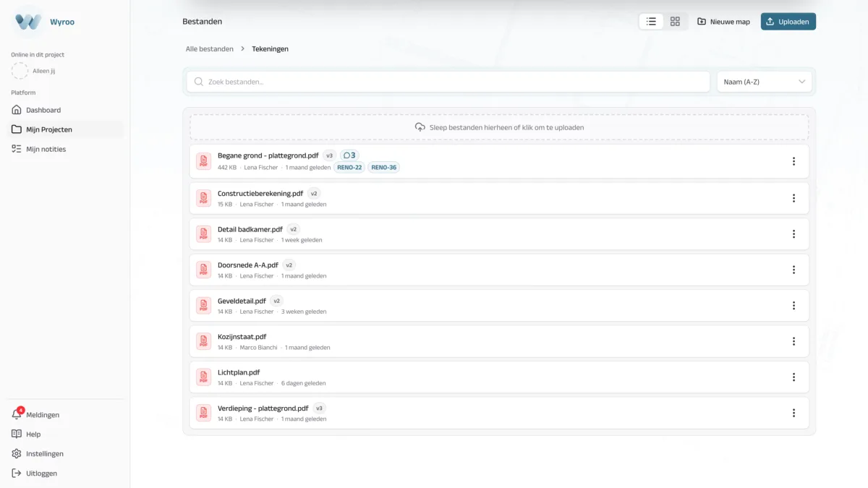Open more options for Doorsnede A-A.pdf
The image size is (868, 488).
[x=793, y=270]
